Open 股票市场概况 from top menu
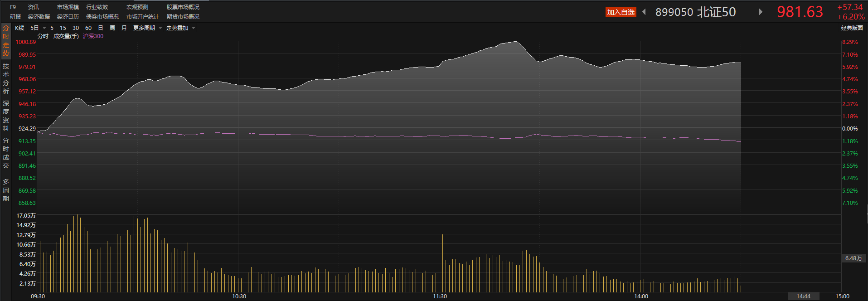 [183, 7]
